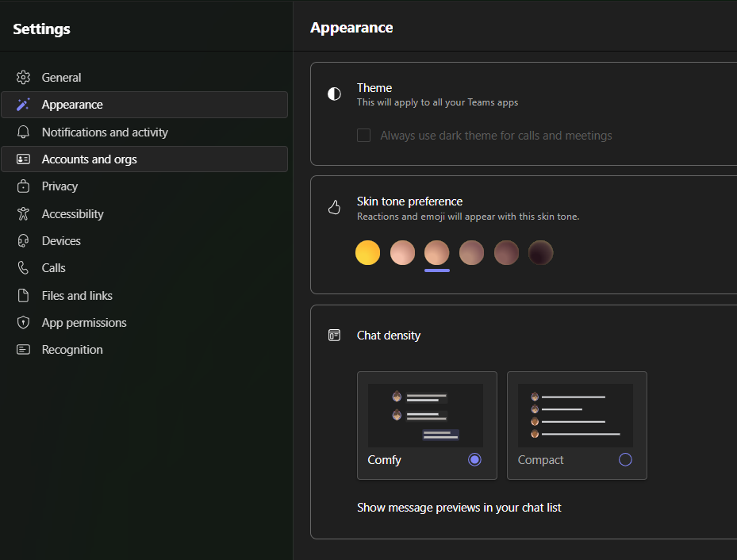Screen dimensions: 737x560
Task: Click the Notifications bell icon
Action: tap(23, 132)
